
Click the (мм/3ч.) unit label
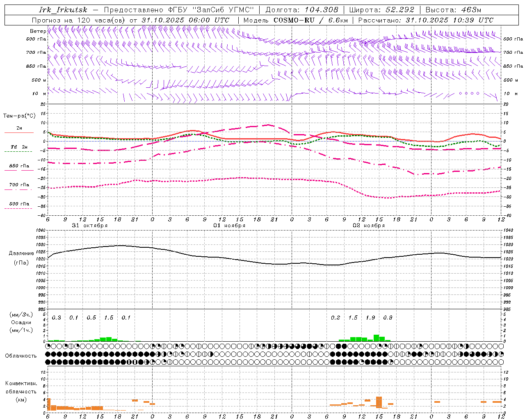(x=21, y=315)
